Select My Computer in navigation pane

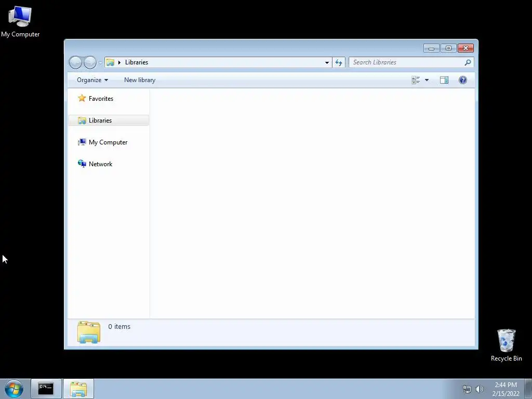coord(109,142)
